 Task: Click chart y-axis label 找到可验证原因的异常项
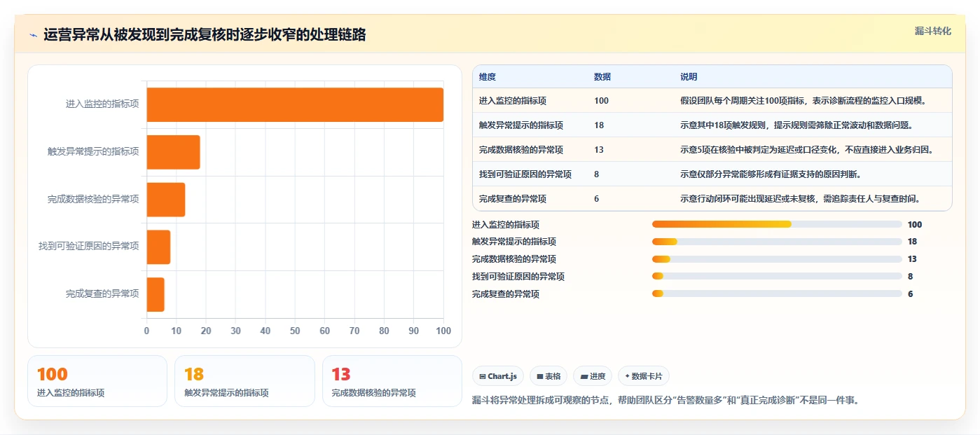click(89, 247)
